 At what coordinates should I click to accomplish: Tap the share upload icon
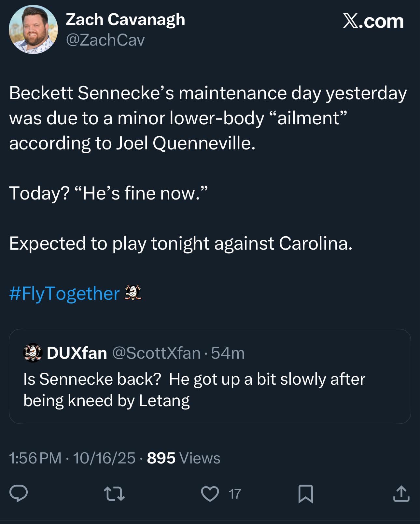pos(401,493)
